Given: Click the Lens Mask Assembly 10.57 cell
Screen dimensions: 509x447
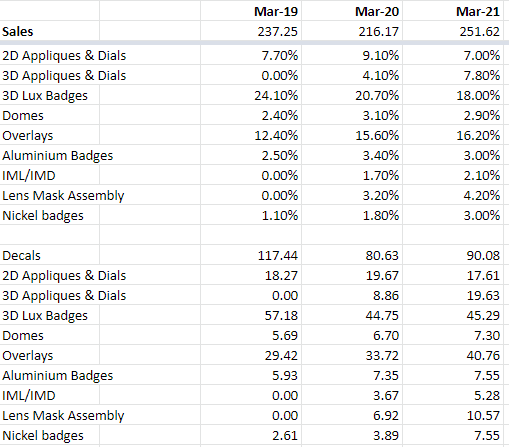Looking at the screenshot, I should (x=453, y=415).
